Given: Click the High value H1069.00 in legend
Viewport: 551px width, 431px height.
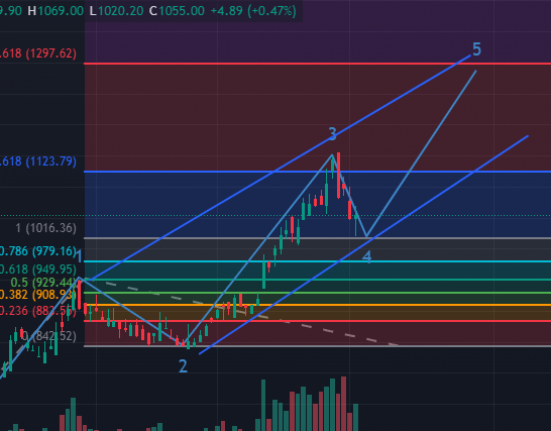Looking at the screenshot, I should 56,11.
